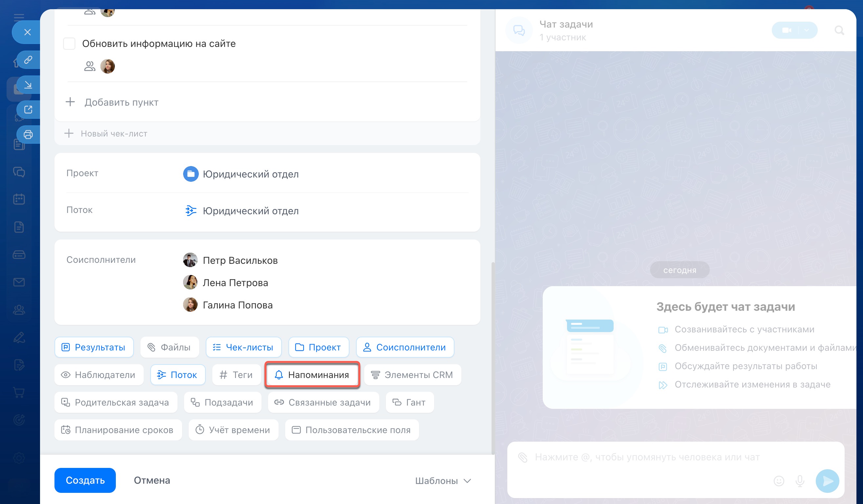Open the Шаблоны dropdown
Viewport: 863px width, 504px height.
(x=443, y=481)
